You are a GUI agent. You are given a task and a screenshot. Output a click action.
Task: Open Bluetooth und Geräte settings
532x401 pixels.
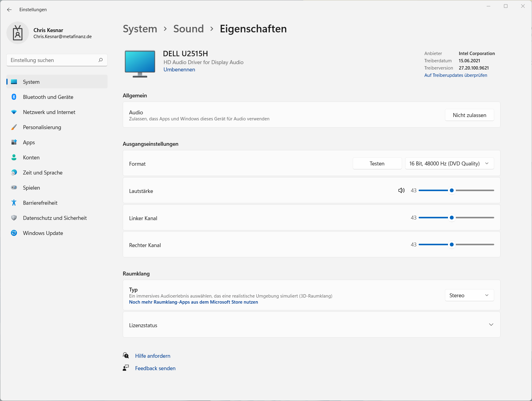pos(57,97)
